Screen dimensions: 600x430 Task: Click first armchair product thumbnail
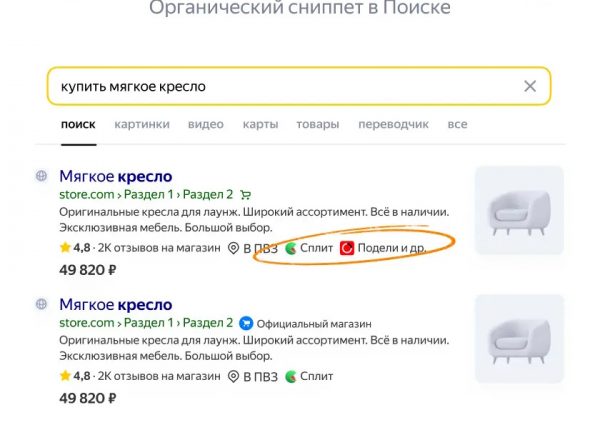click(x=518, y=210)
